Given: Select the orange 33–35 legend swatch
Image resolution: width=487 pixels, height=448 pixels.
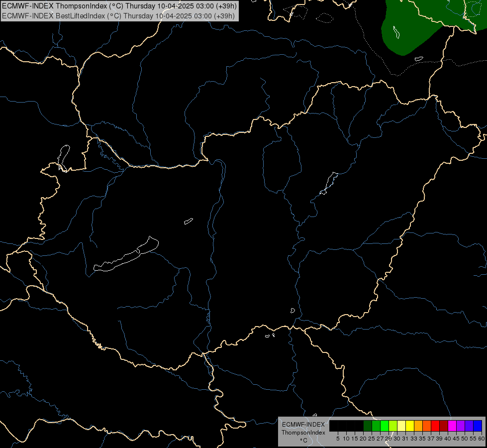Looking at the screenshot, I should pyautogui.click(x=418, y=426).
